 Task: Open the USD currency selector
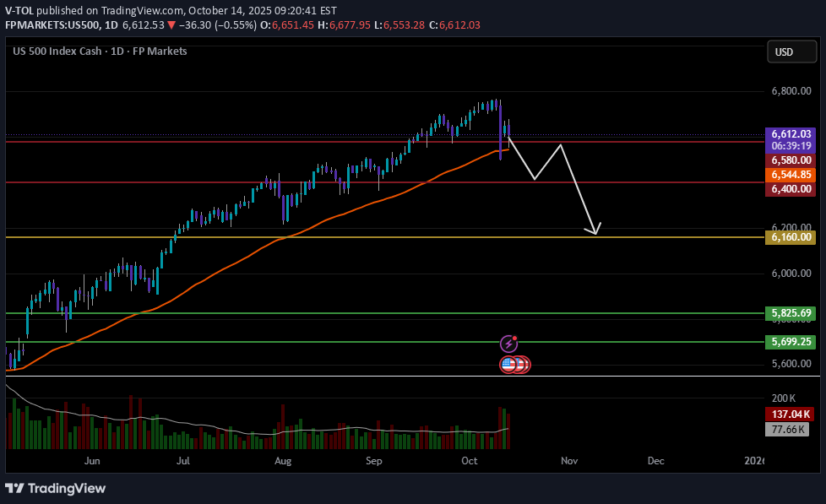point(784,52)
